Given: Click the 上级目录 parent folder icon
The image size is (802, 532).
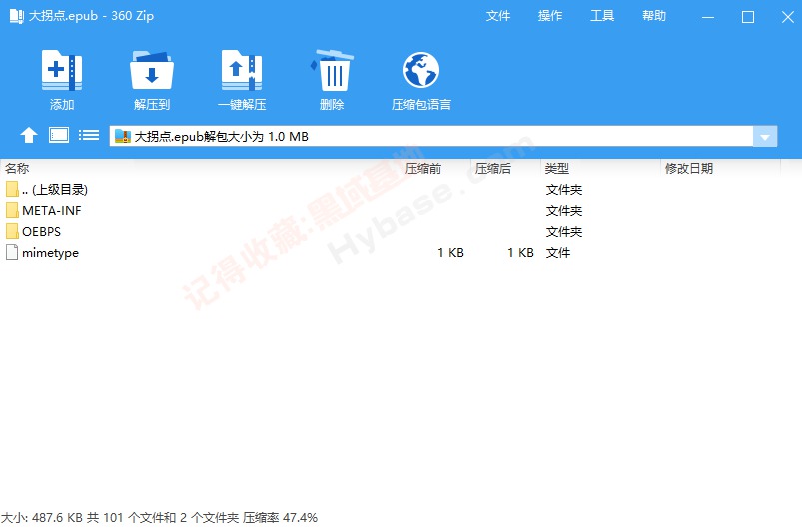Looking at the screenshot, I should [x=12, y=189].
